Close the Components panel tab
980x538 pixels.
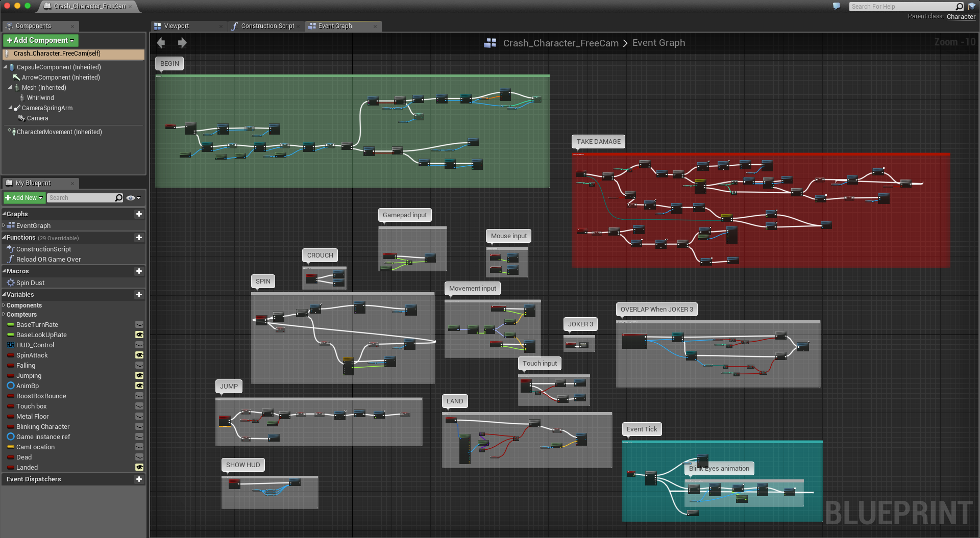[x=72, y=26]
